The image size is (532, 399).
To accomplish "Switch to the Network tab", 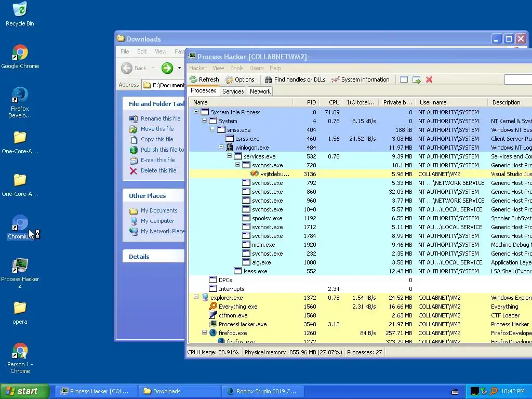I will 260,91.
